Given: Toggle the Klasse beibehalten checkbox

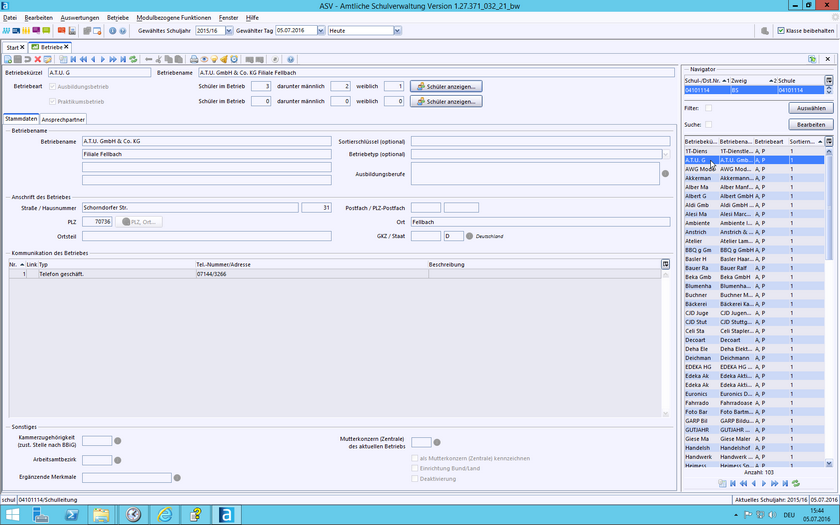Looking at the screenshot, I should click(781, 31).
